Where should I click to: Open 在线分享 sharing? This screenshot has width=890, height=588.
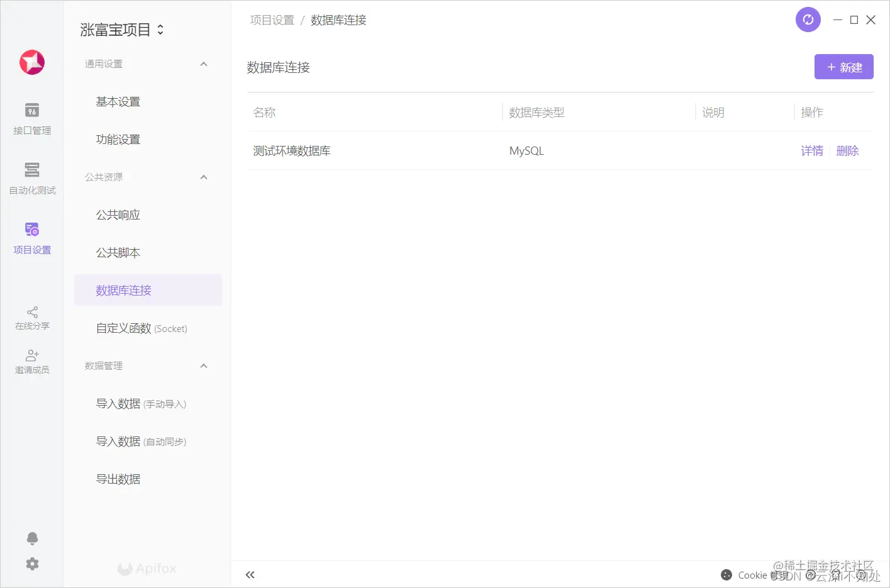[x=32, y=318]
